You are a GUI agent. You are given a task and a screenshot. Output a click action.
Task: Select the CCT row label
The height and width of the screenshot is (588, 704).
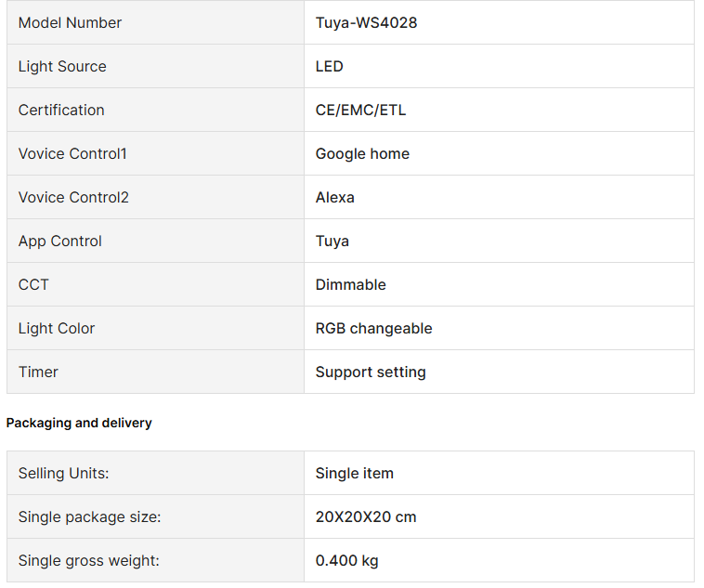[33, 284]
